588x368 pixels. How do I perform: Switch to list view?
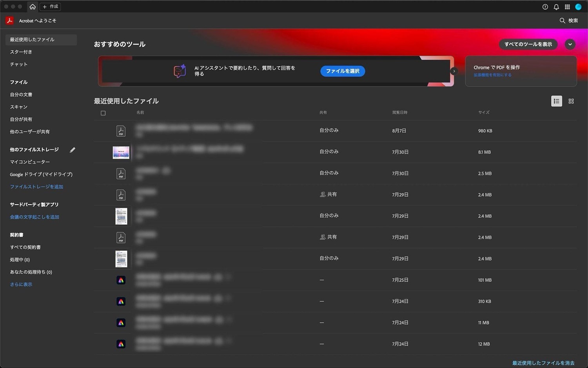pyautogui.click(x=556, y=101)
